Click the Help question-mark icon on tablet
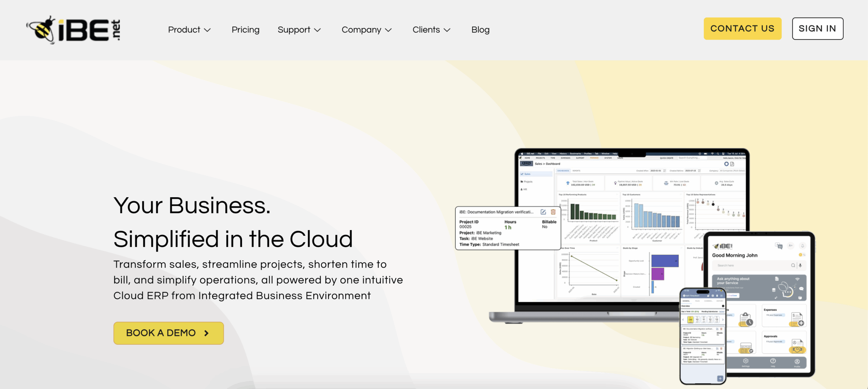This screenshot has height=389, width=868. [x=773, y=361]
